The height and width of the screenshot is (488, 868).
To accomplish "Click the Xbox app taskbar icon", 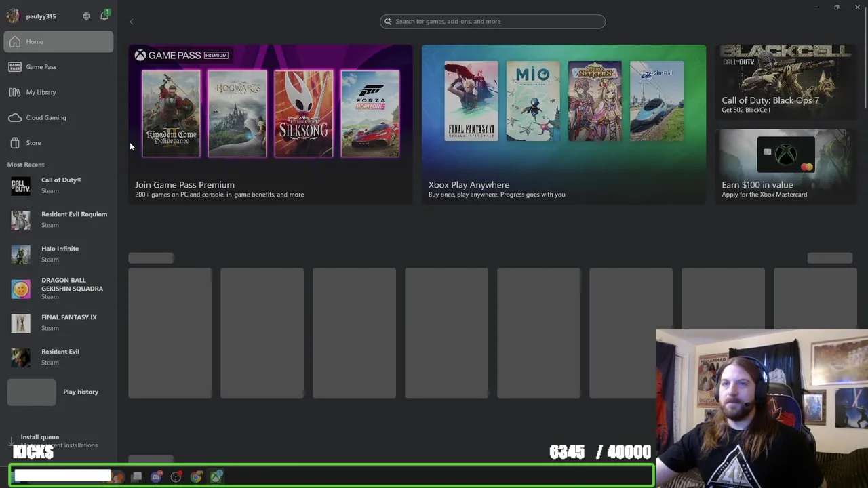I will pyautogui.click(x=216, y=477).
